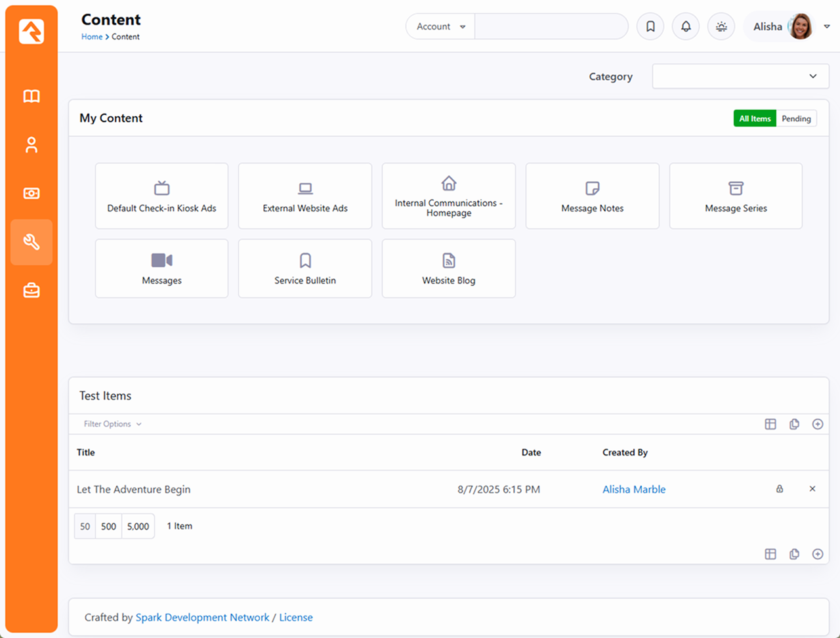
Task: Click the Admin Tools wrench icon
Action: pos(31,242)
